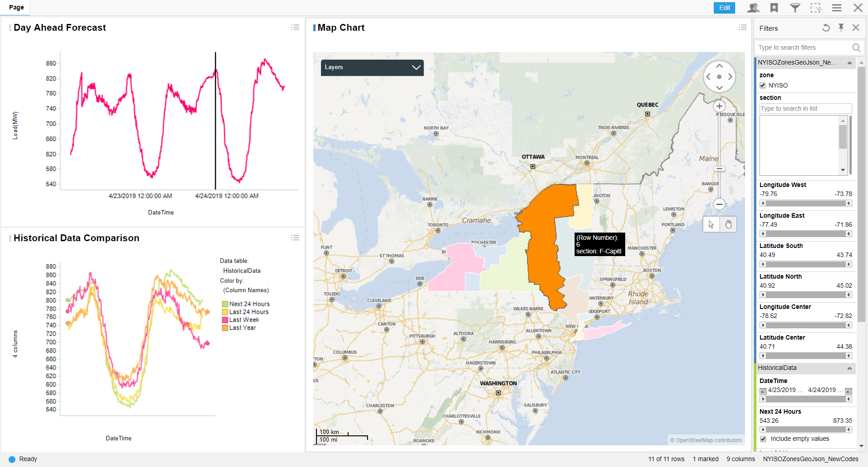Image resolution: width=868 pixels, height=467 pixels.
Task: Select the map pan hand tool
Action: click(728, 224)
